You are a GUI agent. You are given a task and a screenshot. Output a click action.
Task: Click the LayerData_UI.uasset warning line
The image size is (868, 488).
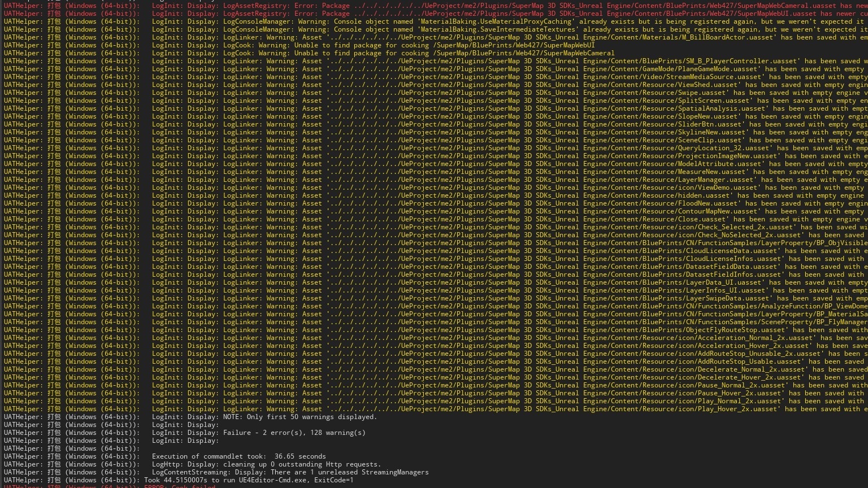point(436,282)
